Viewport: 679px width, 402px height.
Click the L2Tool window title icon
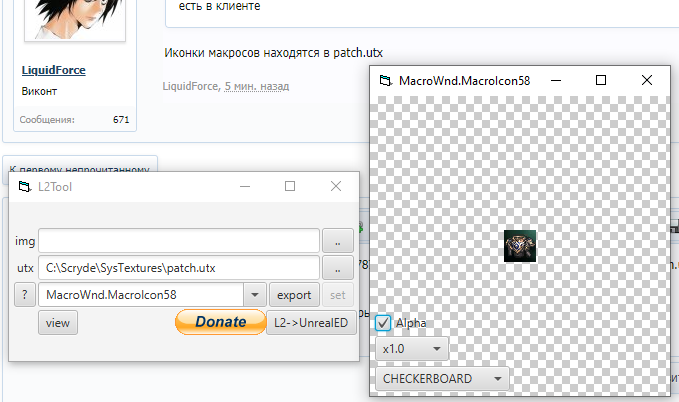pyautogui.click(x=24, y=186)
